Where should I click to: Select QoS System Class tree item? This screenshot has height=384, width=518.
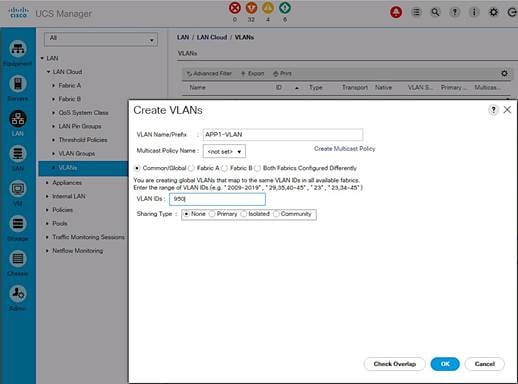point(83,113)
